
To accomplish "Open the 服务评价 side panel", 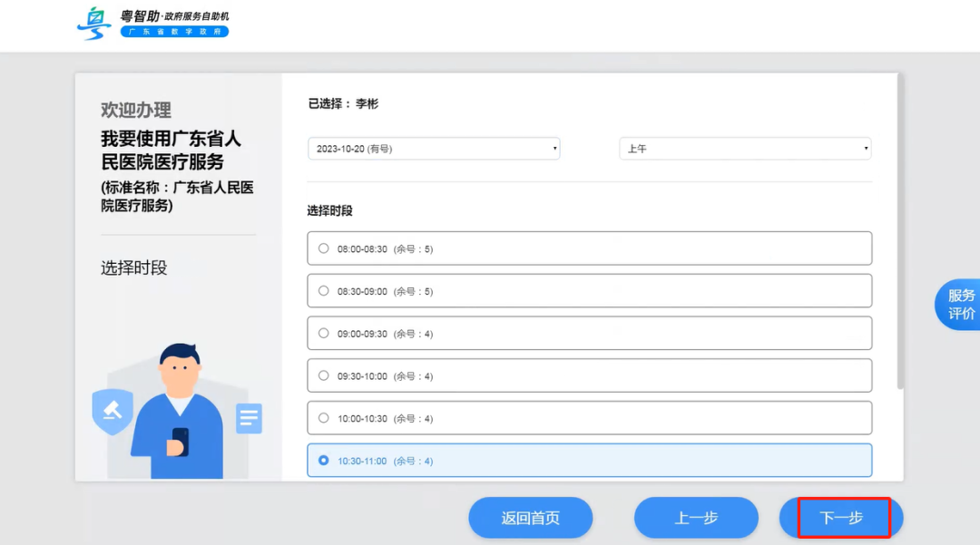I will (961, 304).
